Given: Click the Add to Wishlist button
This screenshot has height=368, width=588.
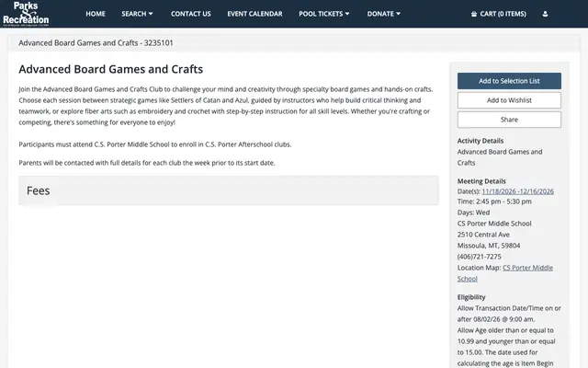Looking at the screenshot, I should [x=509, y=100].
